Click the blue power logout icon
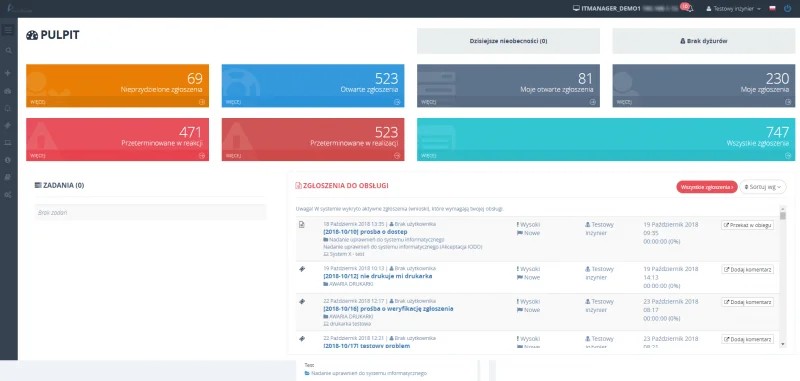Screen dimensions: 800x381 point(788,9)
